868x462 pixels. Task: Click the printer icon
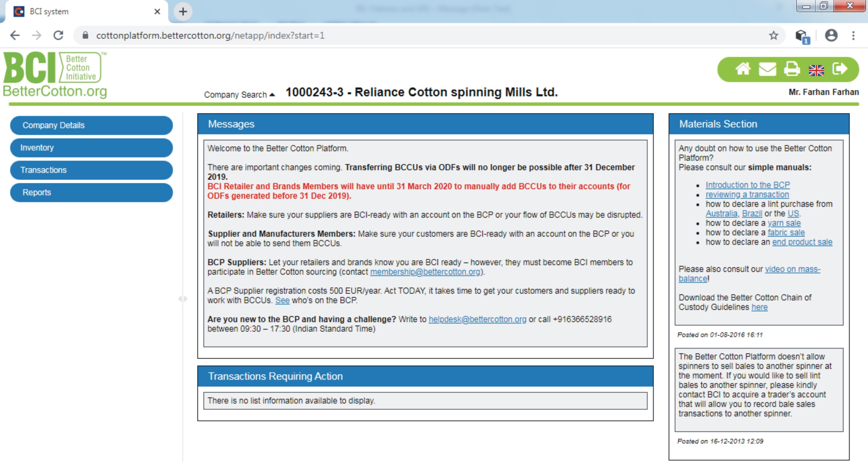tap(792, 69)
